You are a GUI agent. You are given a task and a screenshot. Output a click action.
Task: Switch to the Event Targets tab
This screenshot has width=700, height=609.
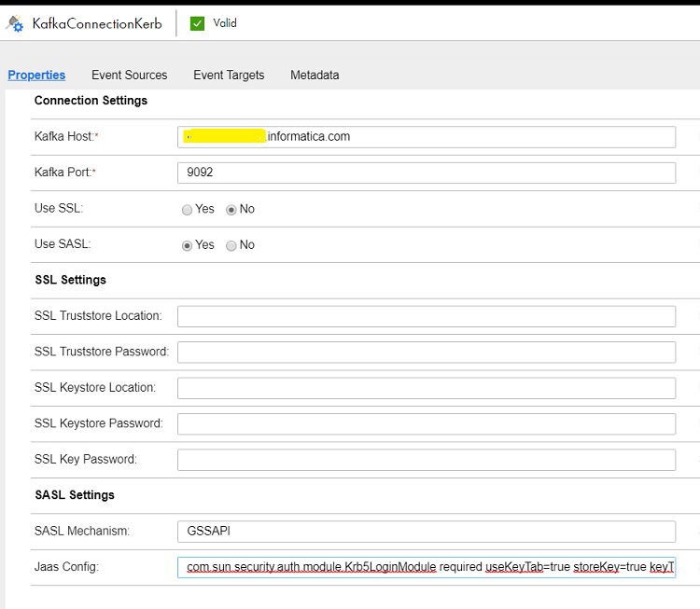tap(229, 75)
